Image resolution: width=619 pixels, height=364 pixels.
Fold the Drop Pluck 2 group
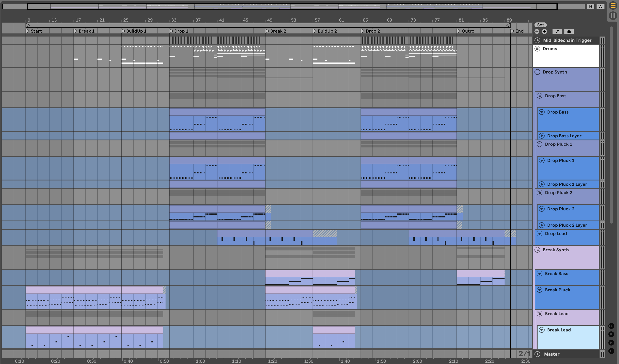coord(539,193)
